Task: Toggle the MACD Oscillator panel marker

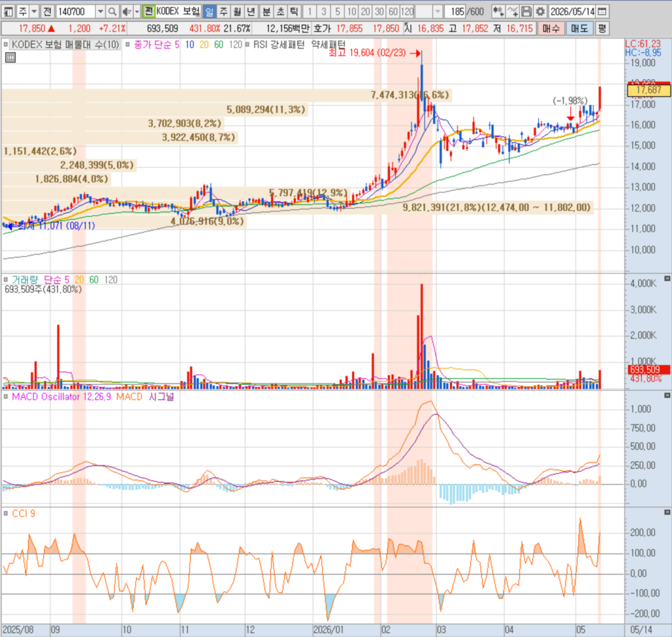Action: pyautogui.click(x=5, y=397)
